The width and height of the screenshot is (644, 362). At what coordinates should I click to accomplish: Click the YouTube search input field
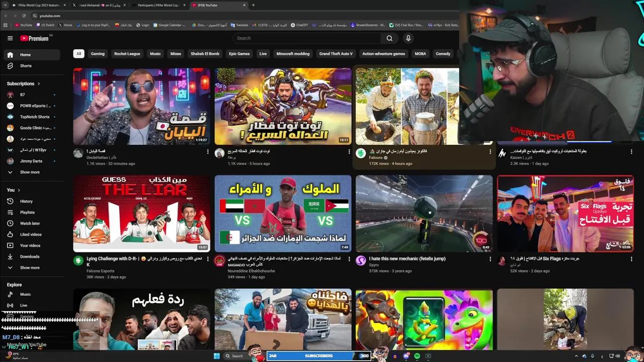pyautogui.click(x=307, y=38)
